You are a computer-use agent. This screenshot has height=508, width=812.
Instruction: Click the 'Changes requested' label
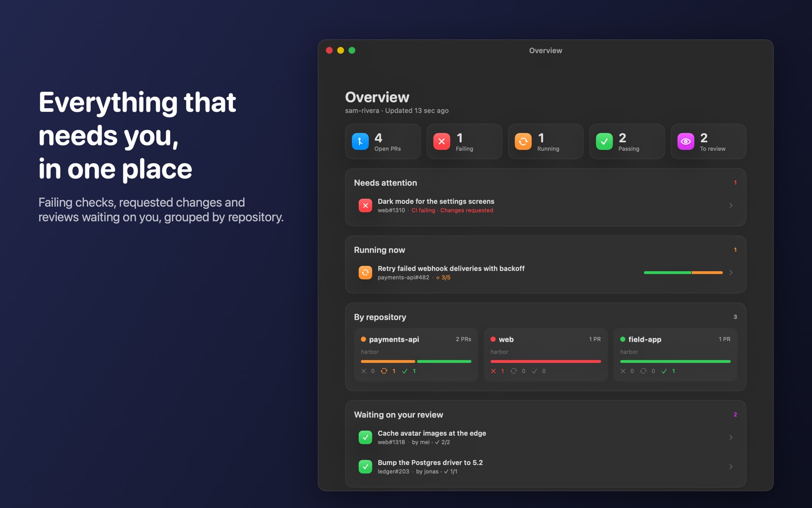(467, 210)
